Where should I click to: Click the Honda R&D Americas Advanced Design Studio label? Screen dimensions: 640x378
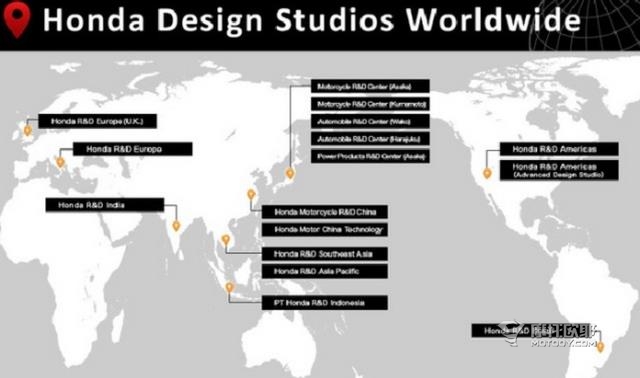pos(559,170)
